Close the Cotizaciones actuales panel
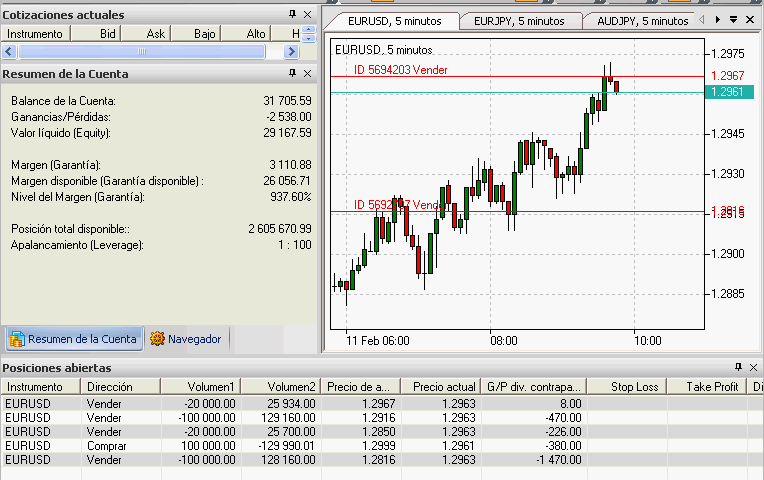 tap(307, 15)
